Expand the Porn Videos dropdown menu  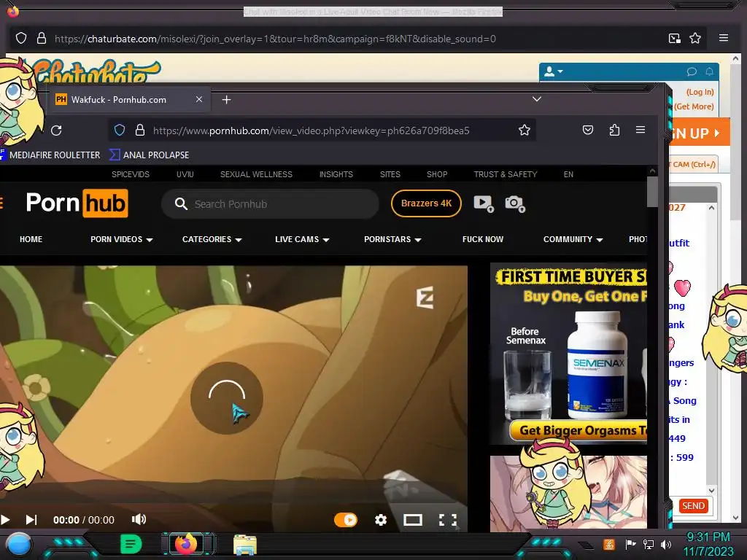click(x=122, y=239)
